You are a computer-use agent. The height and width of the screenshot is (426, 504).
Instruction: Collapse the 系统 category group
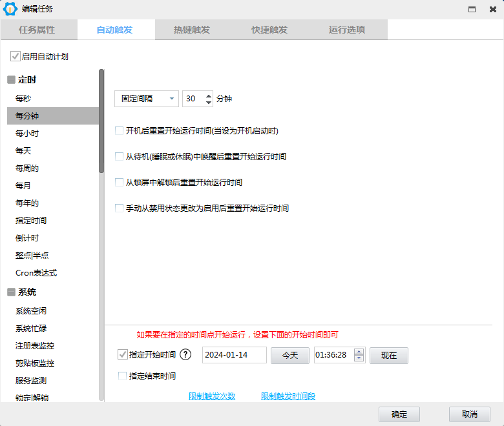tap(11, 292)
